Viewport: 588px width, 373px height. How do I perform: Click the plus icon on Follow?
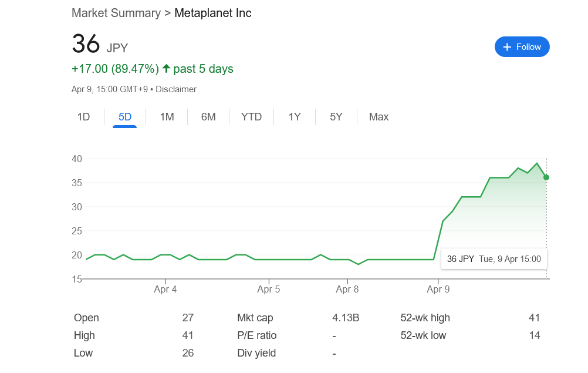pyautogui.click(x=507, y=47)
